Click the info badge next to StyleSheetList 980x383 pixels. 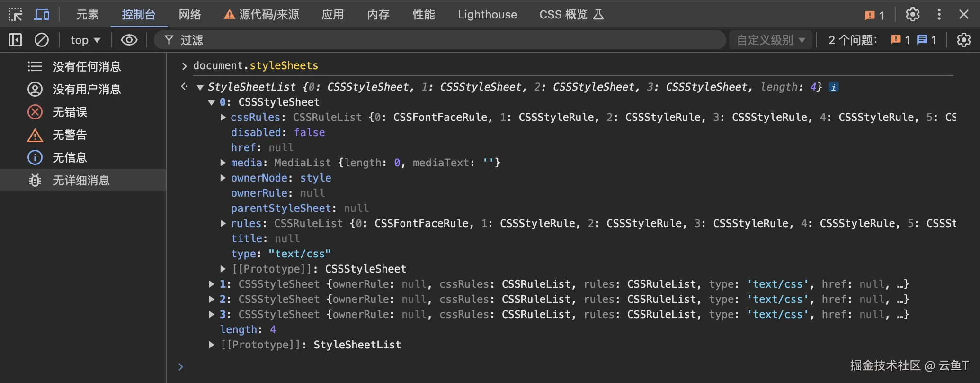(x=834, y=87)
